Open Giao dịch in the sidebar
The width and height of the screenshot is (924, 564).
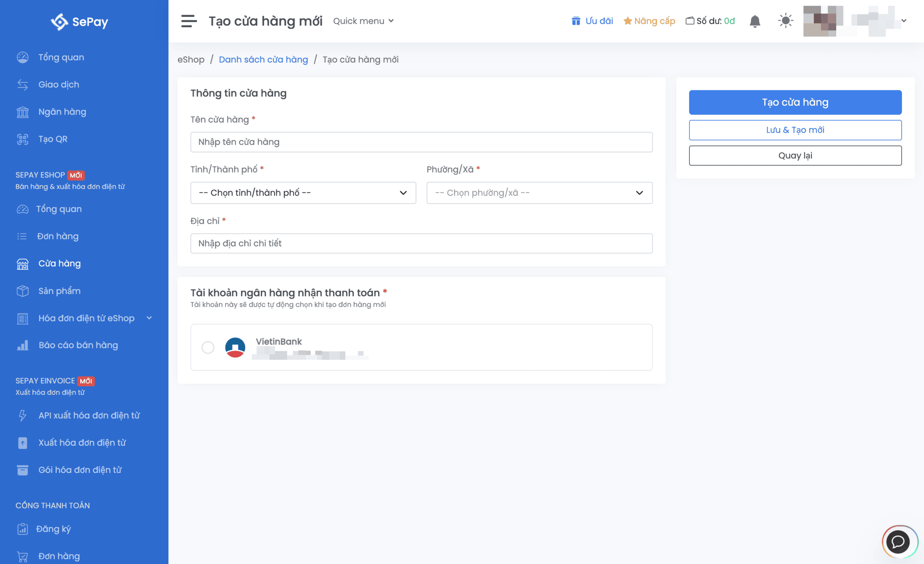pos(59,85)
